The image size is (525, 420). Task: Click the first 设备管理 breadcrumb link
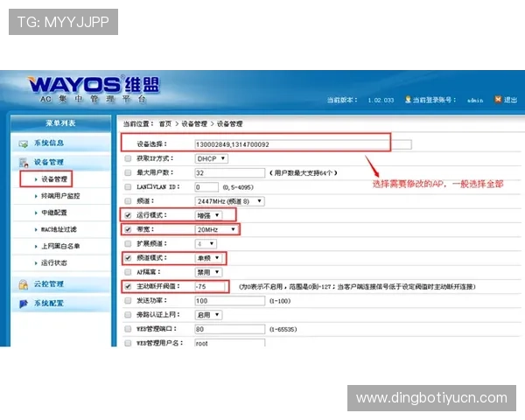click(194, 124)
